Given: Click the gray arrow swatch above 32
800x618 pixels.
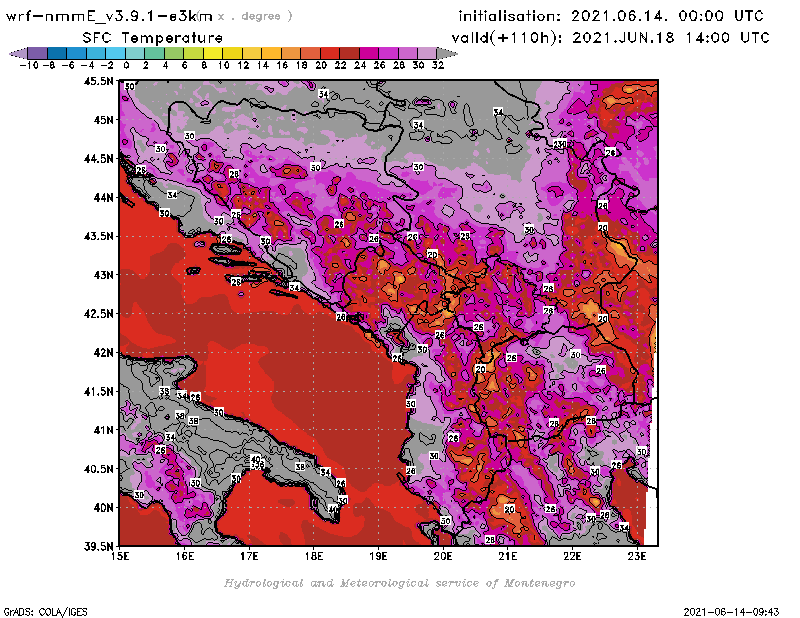Looking at the screenshot, I should [x=447, y=53].
